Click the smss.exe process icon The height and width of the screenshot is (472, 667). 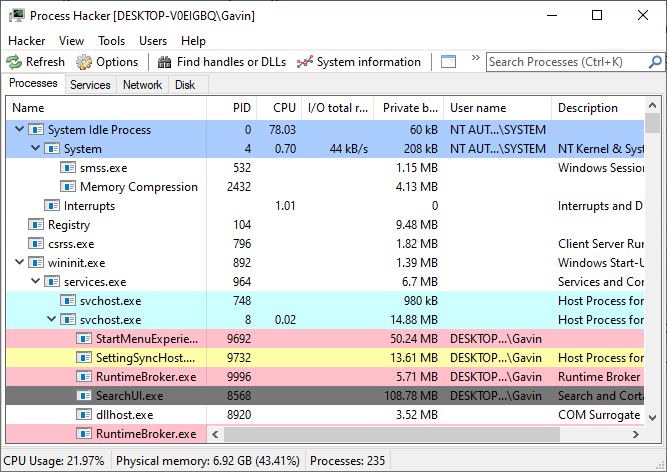[68, 168]
